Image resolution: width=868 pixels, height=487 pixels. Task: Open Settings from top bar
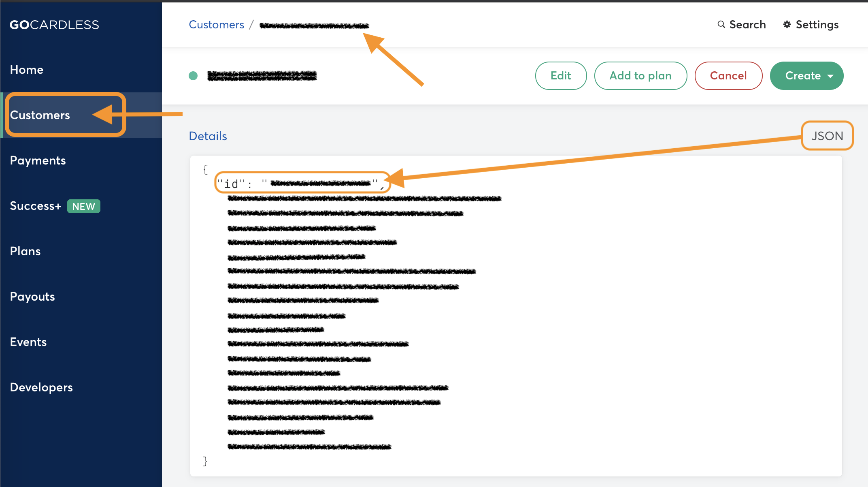[x=811, y=24]
